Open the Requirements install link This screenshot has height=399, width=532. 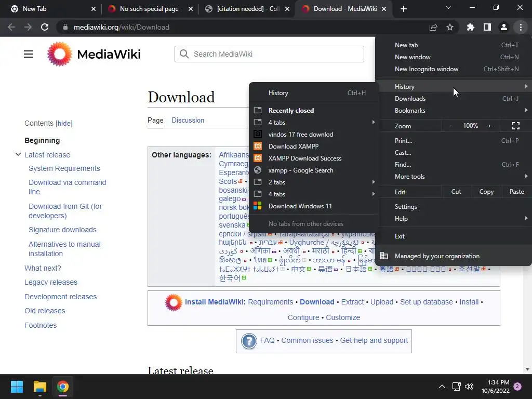[x=270, y=302]
